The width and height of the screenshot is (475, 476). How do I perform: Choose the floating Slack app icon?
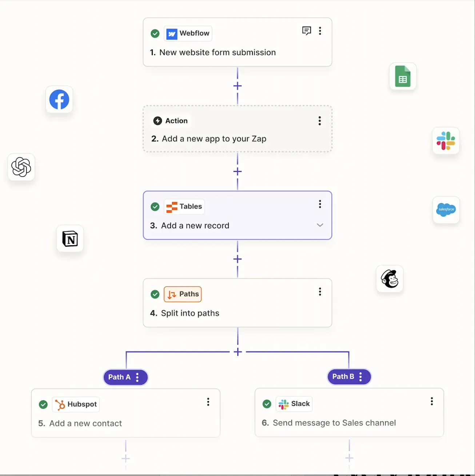pos(446,141)
